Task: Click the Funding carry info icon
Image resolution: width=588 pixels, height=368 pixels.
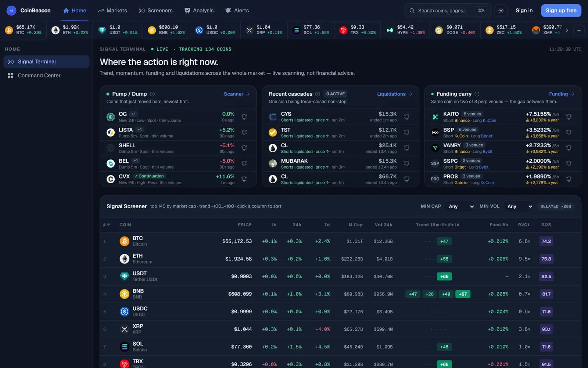Action: [477, 94]
